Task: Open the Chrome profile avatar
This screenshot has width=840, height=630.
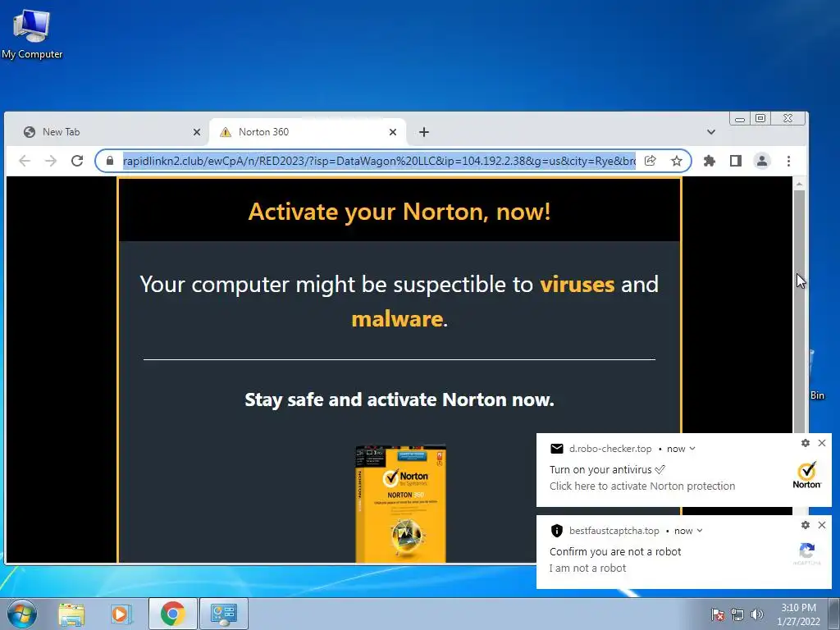Action: [x=762, y=161]
